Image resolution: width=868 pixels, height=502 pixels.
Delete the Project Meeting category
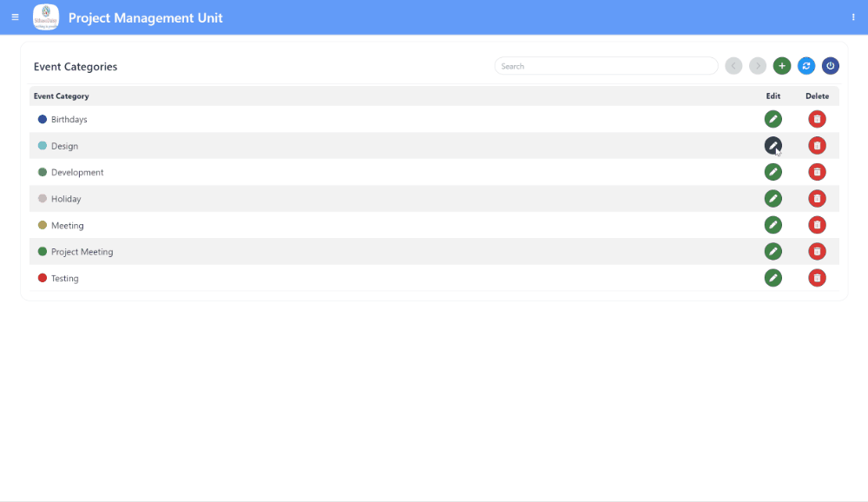(817, 252)
